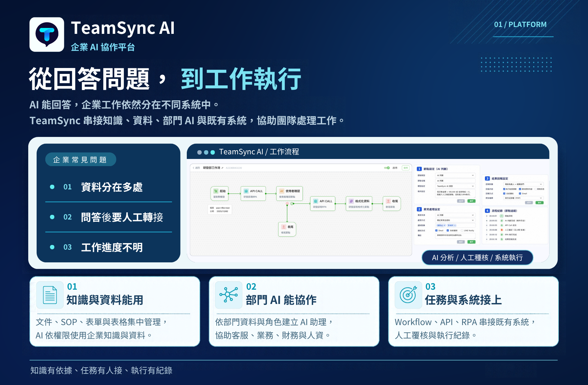Open the 節點類型 dropdown
Viewport: 588px width, 385px height.
click(455, 175)
